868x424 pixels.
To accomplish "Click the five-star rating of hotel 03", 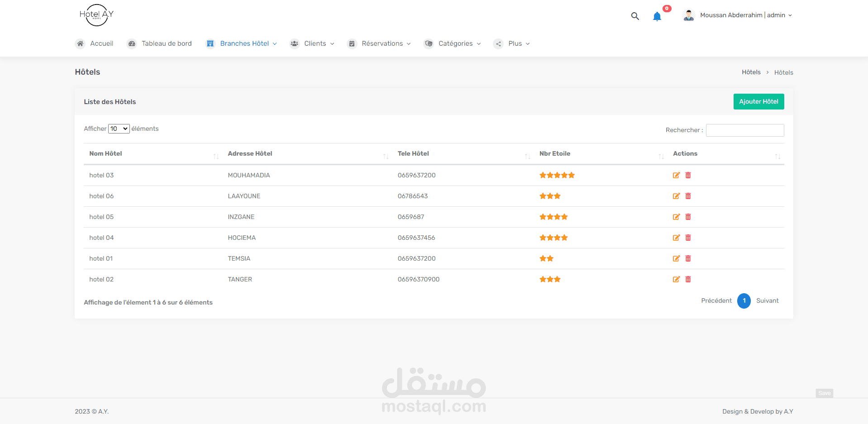I will [557, 175].
